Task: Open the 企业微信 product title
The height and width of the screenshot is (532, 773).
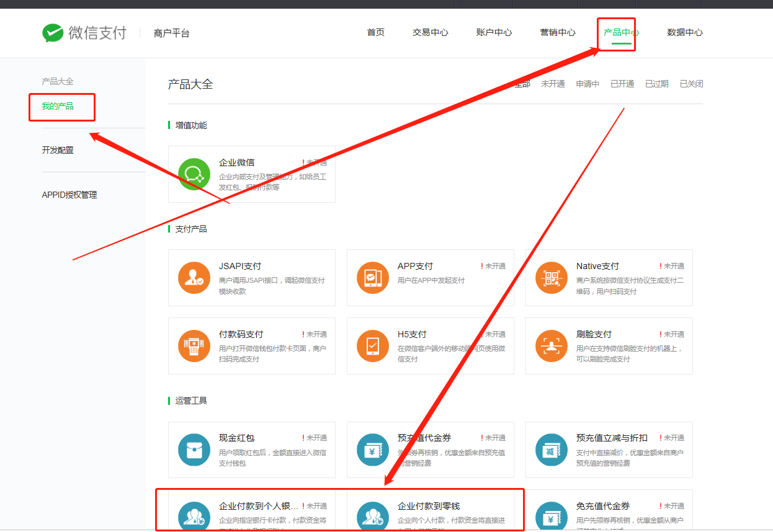Action: 236,162
